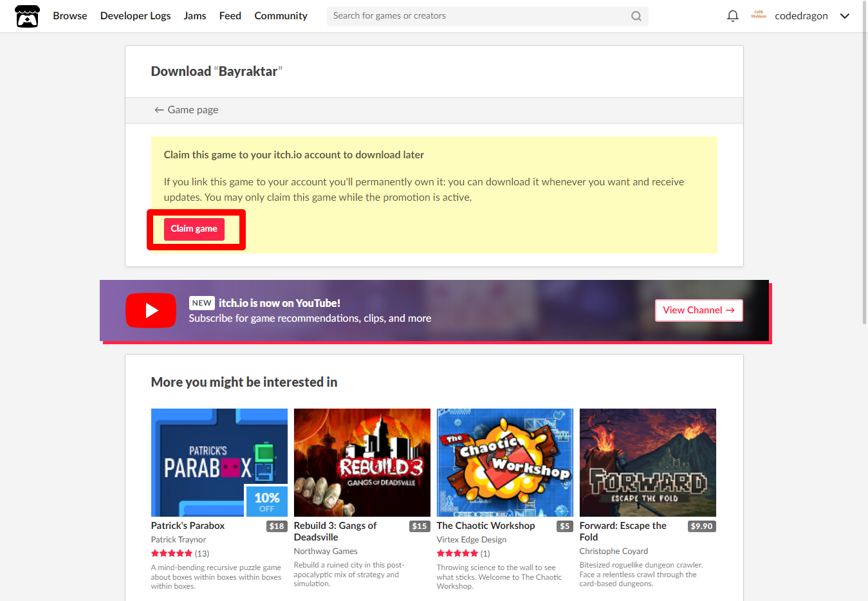
Task: Open the Patrick Traynor creator page
Action: (179, 540)
